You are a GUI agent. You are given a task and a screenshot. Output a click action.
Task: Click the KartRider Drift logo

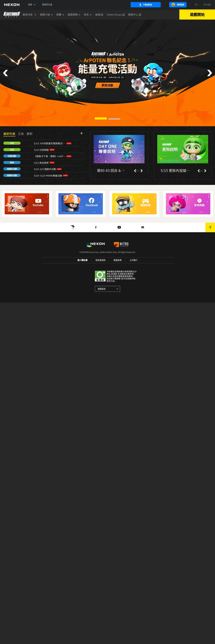(x=12, y=15)
